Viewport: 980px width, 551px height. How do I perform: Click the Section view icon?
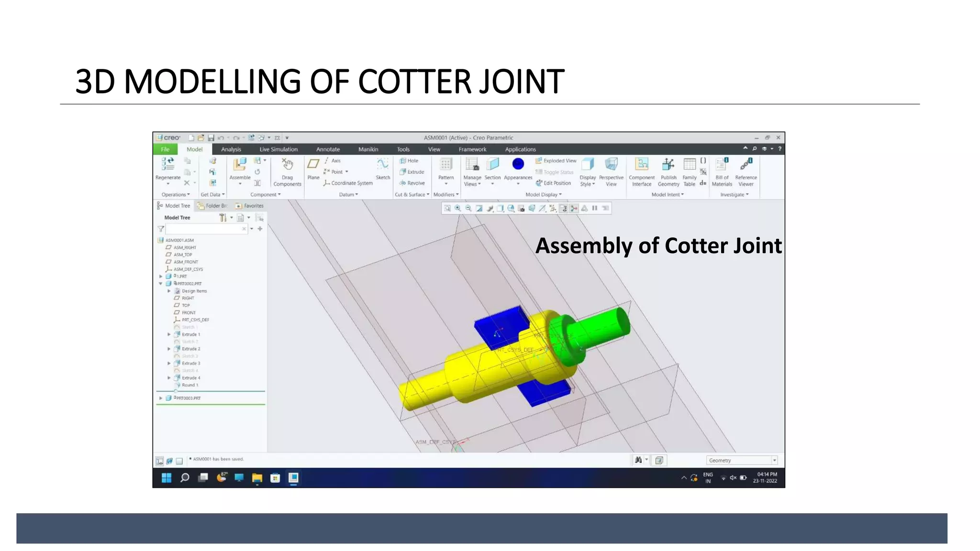coord(492,165)
